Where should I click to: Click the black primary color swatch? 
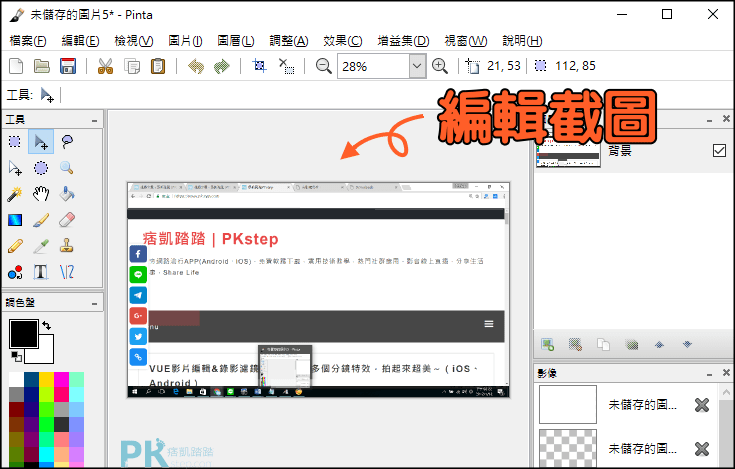pos(23,334)
